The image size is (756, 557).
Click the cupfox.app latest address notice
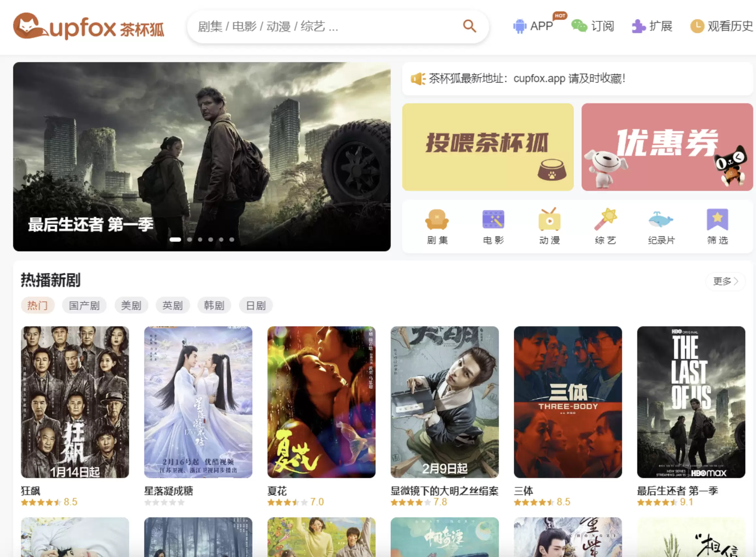tap(527, 79)
